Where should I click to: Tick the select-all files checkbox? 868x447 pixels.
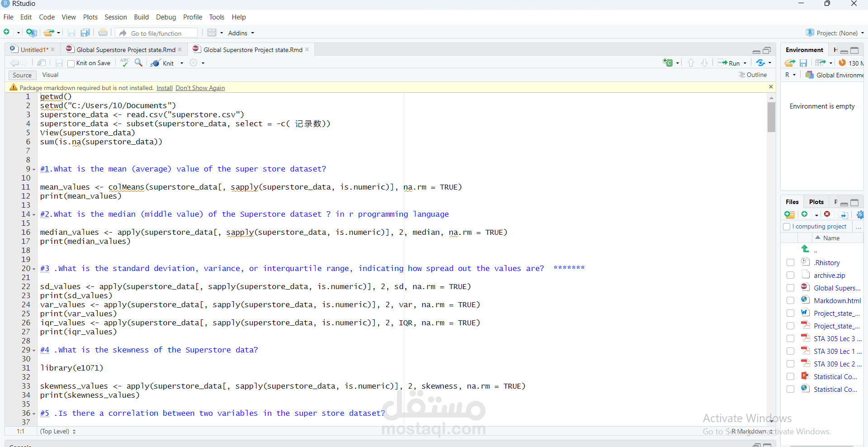pos(787,227)
